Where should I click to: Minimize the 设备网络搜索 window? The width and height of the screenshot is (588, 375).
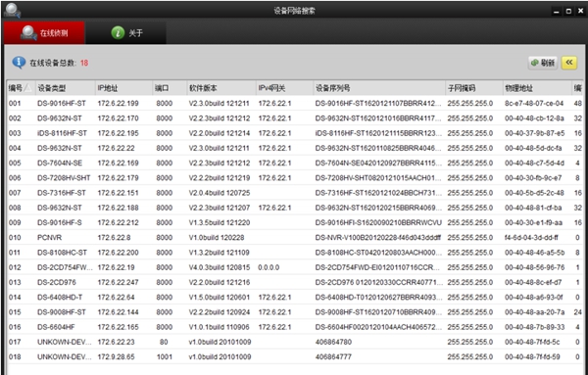[556, 11]
